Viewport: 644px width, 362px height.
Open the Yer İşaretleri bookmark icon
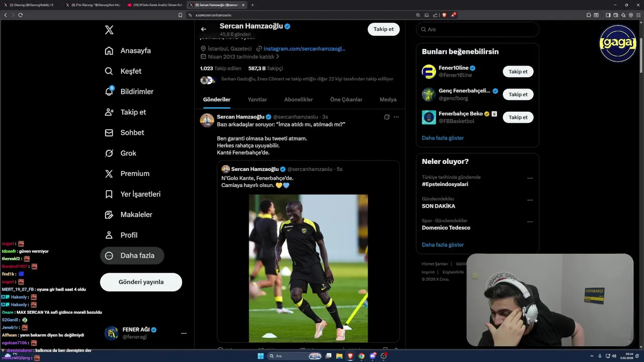pos(109,194)
